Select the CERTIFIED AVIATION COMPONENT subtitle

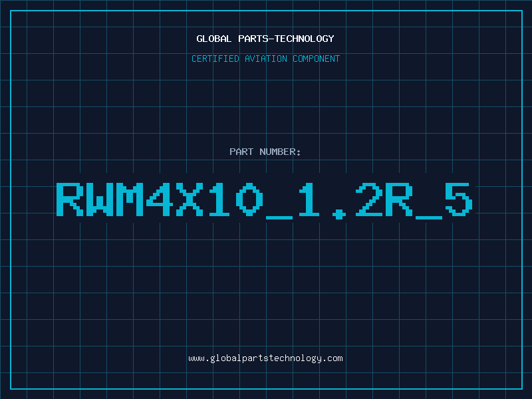265,59
